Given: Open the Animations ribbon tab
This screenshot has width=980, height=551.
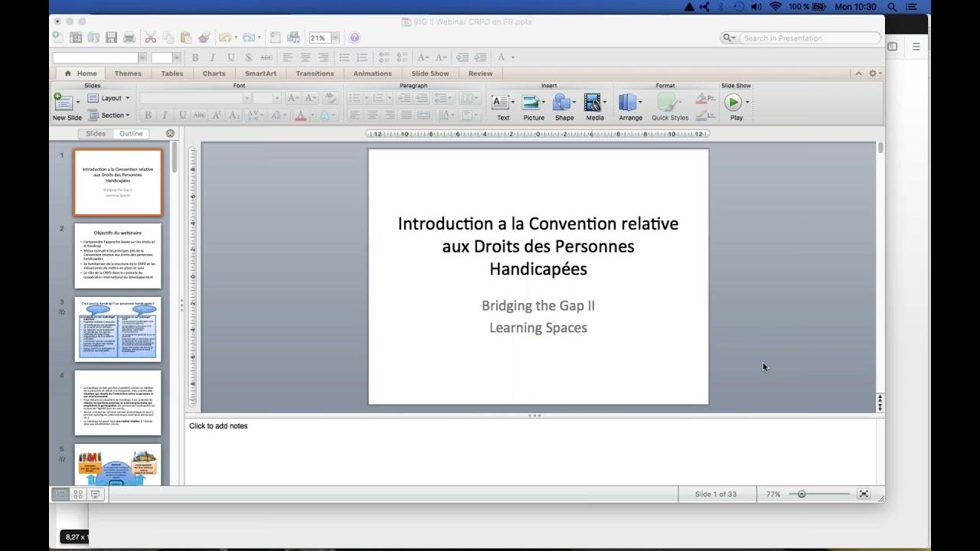Looking at the screenshot, I should pyautogui.click(x=372, y=73).
